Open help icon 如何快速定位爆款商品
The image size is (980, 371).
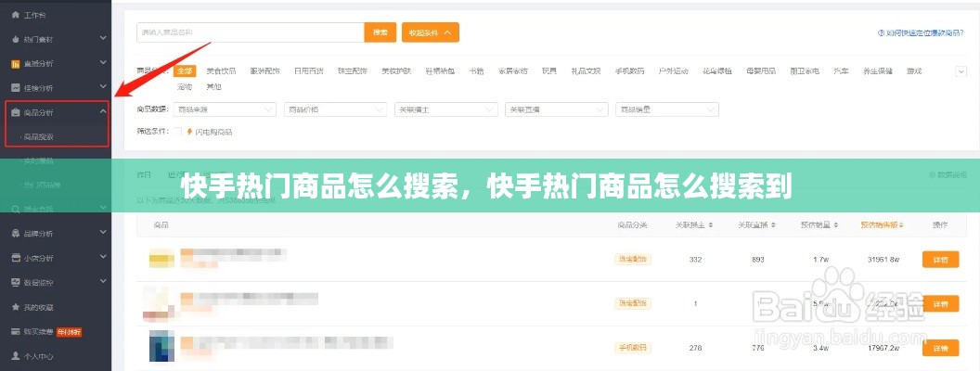pos(881,32)
